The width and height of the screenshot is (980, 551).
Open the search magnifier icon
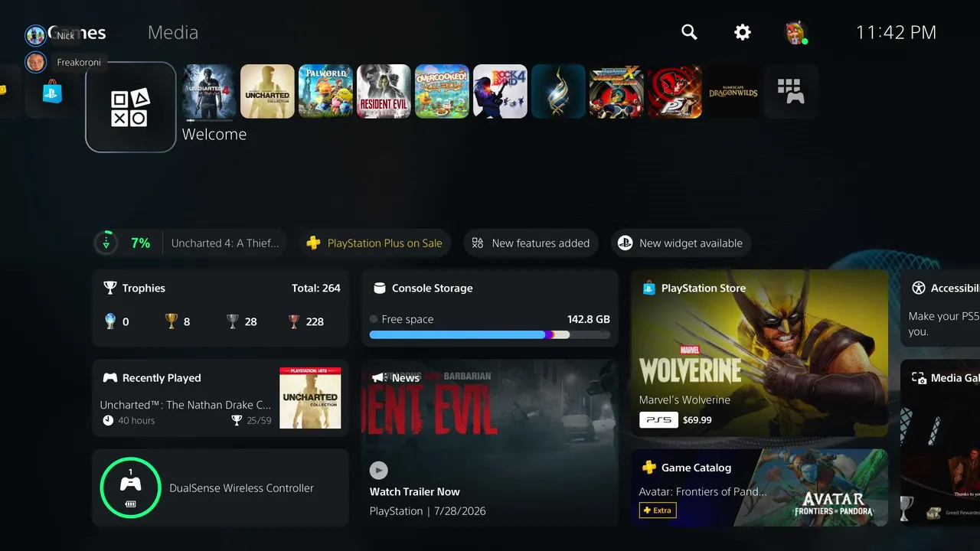click(689, 32)
